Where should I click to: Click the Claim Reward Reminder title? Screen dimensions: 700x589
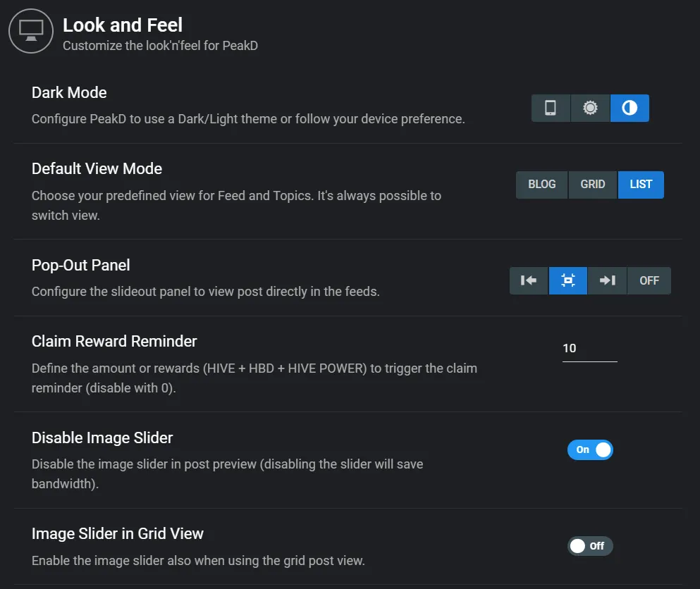114,341
